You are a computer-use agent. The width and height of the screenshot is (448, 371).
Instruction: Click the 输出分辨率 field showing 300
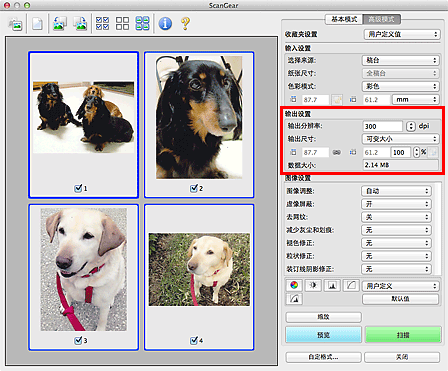click(x=383, y=126)
